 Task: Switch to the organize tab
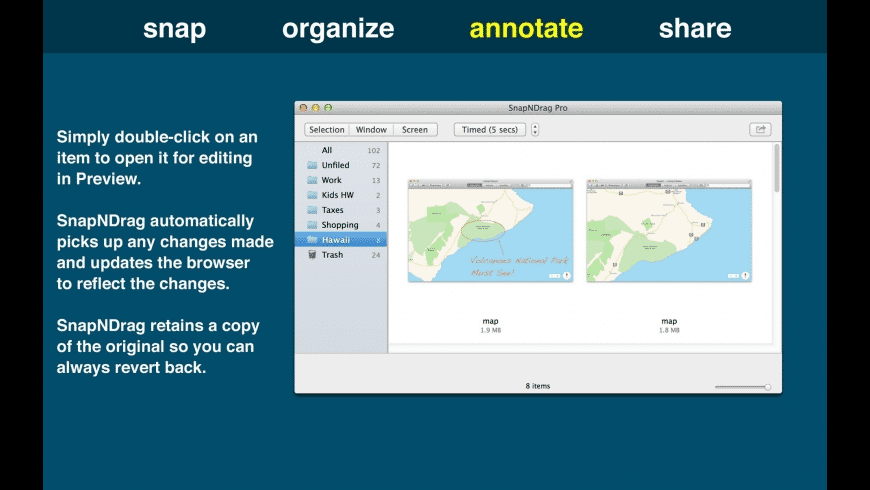338,29
